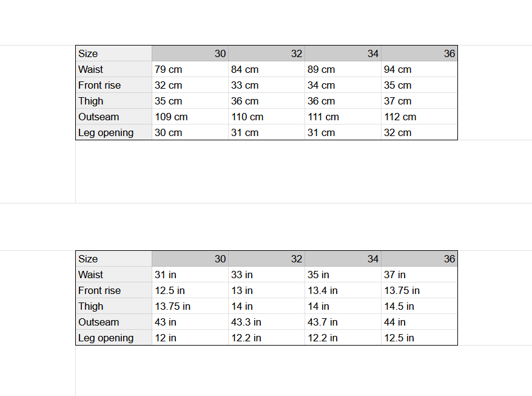Select the 37 cm thigh cell
Image resolution: width=532 pixels, height=396 pixels.
tap(398, 101)
